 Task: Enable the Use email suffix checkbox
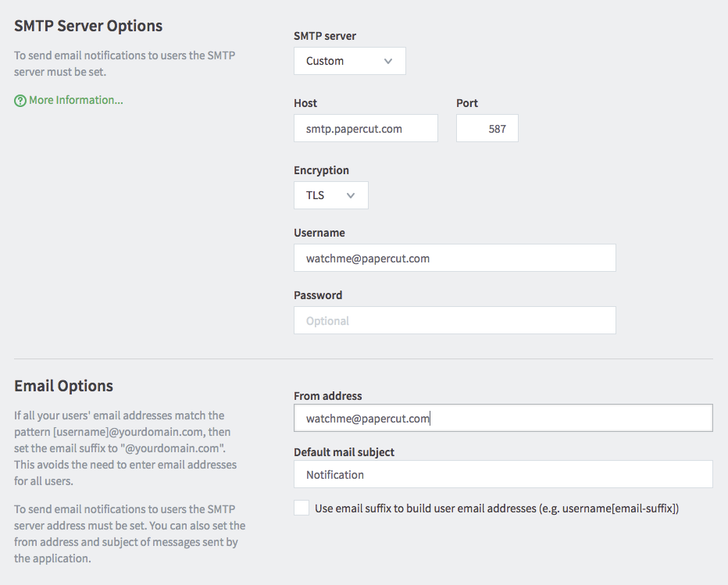[x=302, y=508]
